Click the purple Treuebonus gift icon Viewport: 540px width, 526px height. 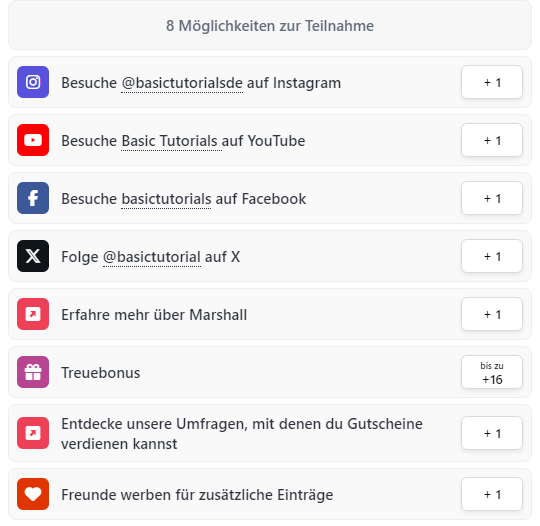click(x=33, y=372)
